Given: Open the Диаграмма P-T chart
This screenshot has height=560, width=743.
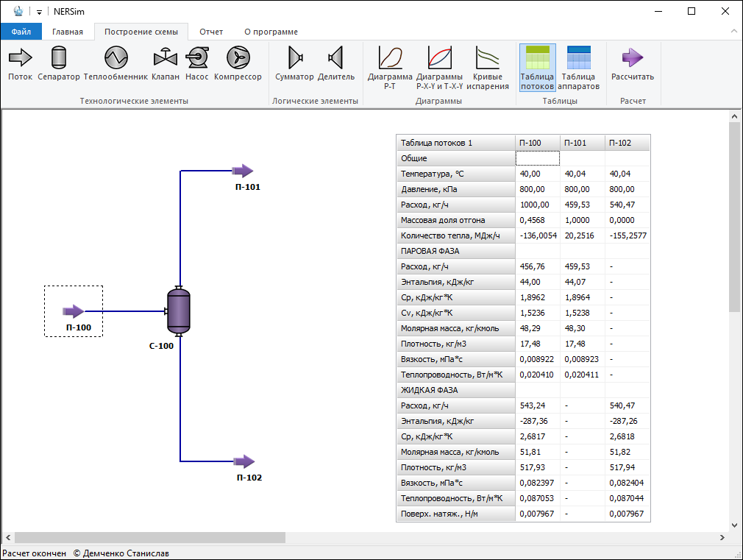Looking at the screenshot, I should point(390,68).
